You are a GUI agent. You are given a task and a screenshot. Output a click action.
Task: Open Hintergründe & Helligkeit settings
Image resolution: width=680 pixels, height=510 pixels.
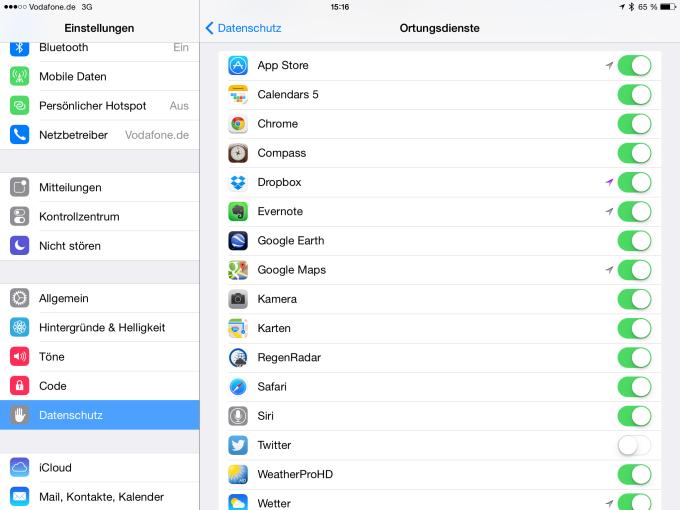click(100, 327)
